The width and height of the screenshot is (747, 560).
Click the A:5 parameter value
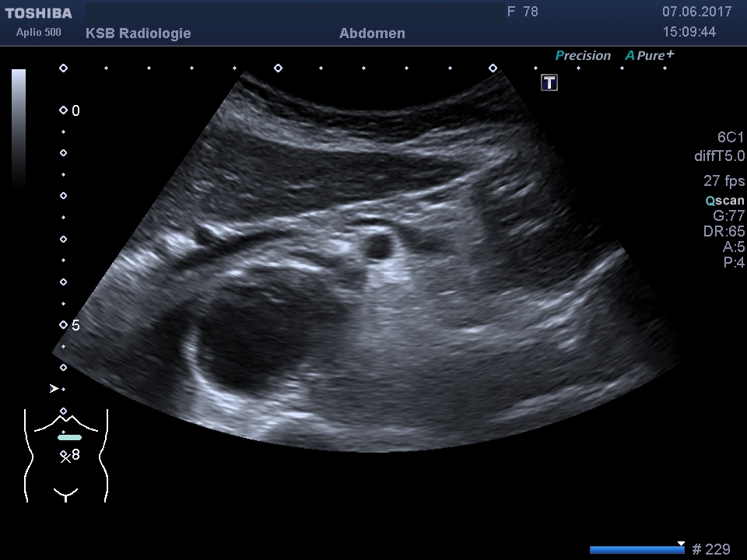click(733, 247)
